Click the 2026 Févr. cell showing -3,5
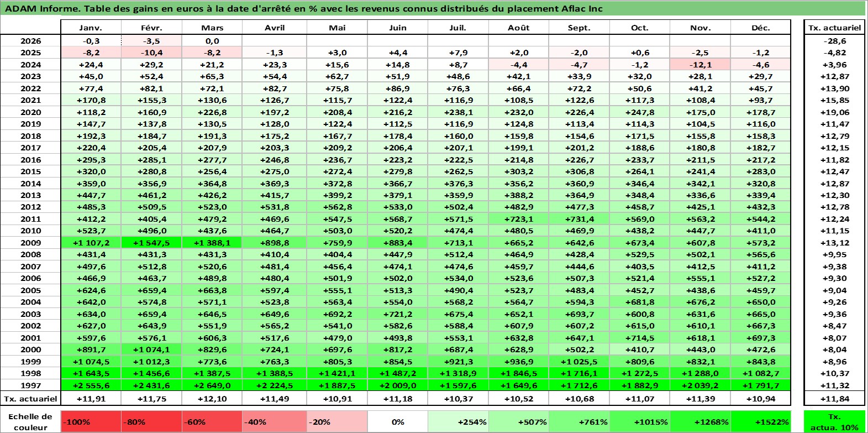Screen dimensions: 868x433 (x=151, y=41)
